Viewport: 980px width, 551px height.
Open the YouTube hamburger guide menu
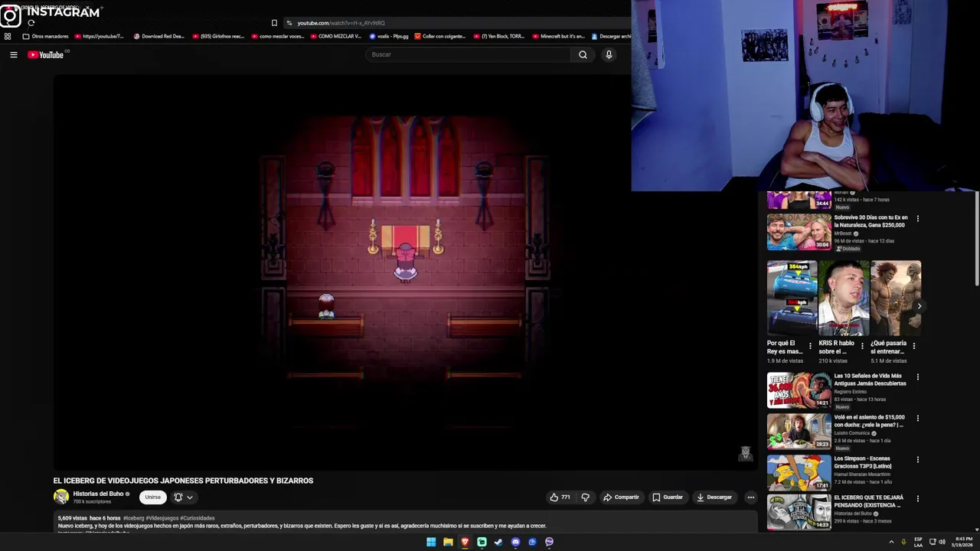coord(13,54)
